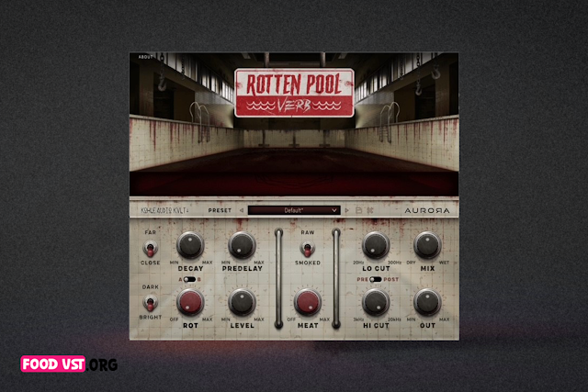Go to previous preset arrow

point(242,210)
